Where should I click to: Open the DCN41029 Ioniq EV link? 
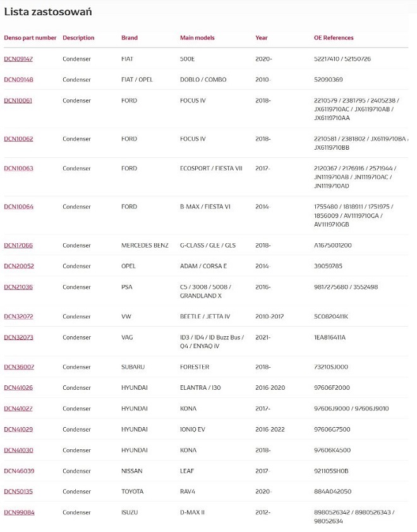coord(18,430)
